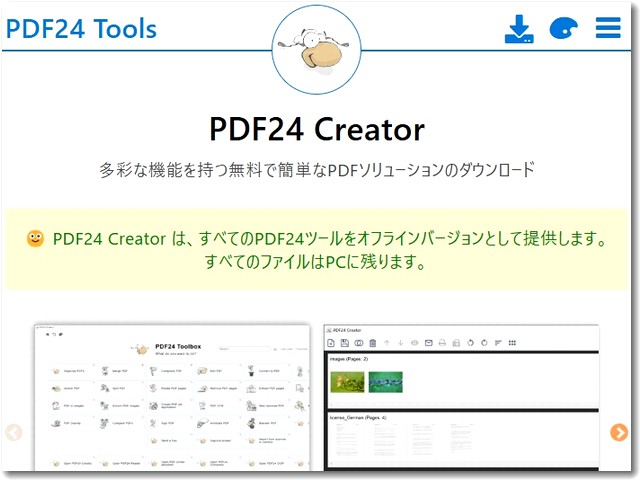Click first license_German page thumbnail
Screen dimensions: 640x480
click(346, 441)
